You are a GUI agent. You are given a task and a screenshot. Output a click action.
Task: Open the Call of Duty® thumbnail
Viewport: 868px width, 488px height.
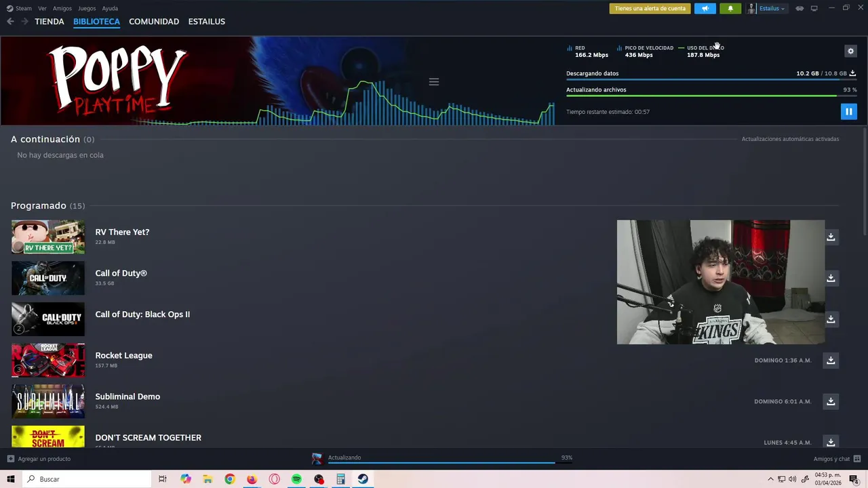[48, 278]
